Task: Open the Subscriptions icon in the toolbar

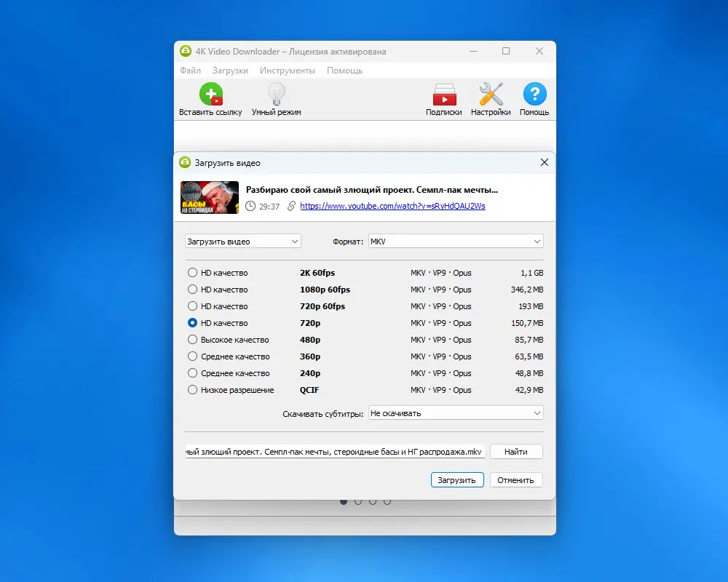Action: (x=444, y=95)
